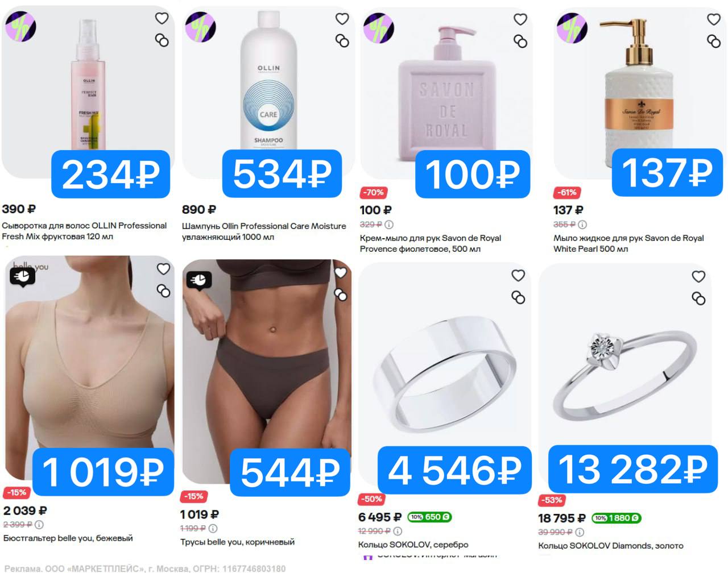
Task: Favorite the SOKOLOV silver ring
Action: tap(518, 276)
